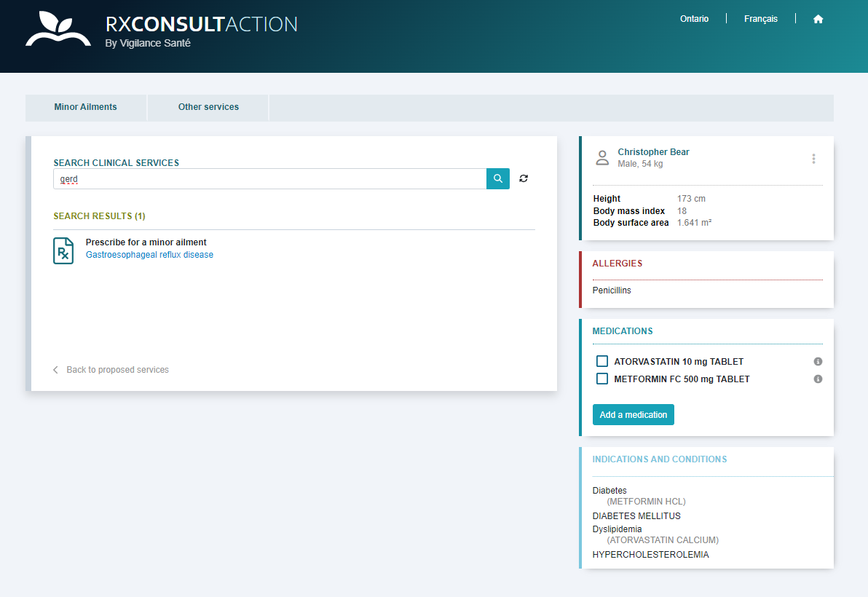Open the Gastroesophageal reflux disease link
Screen dimensions: 868x597
[149, 254]
